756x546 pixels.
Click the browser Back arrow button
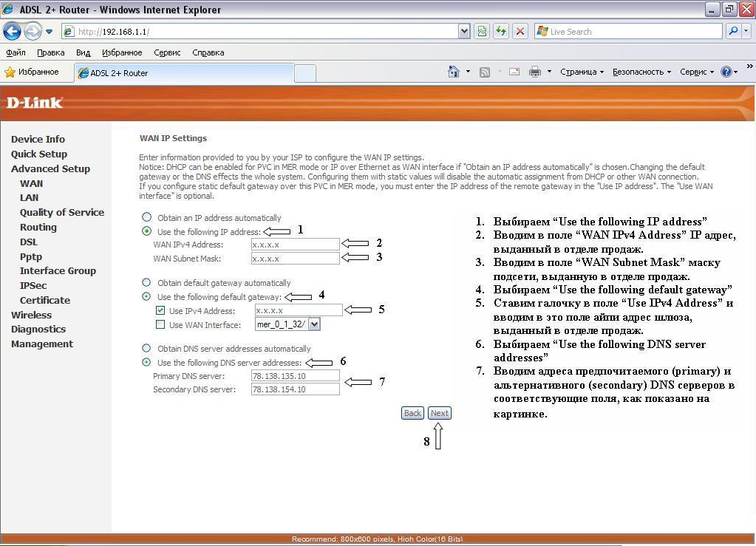(x=12, y=32)
